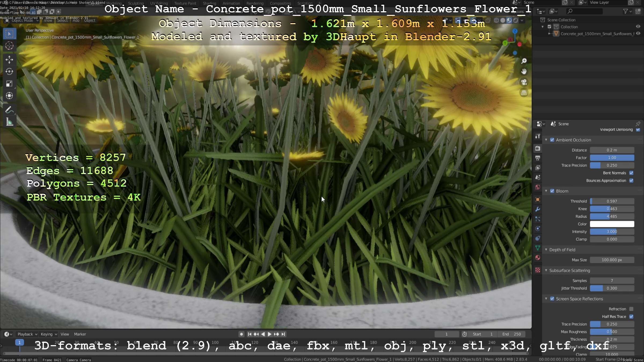Click the viewport zoom magnifier icon

(x=524, y=61)
